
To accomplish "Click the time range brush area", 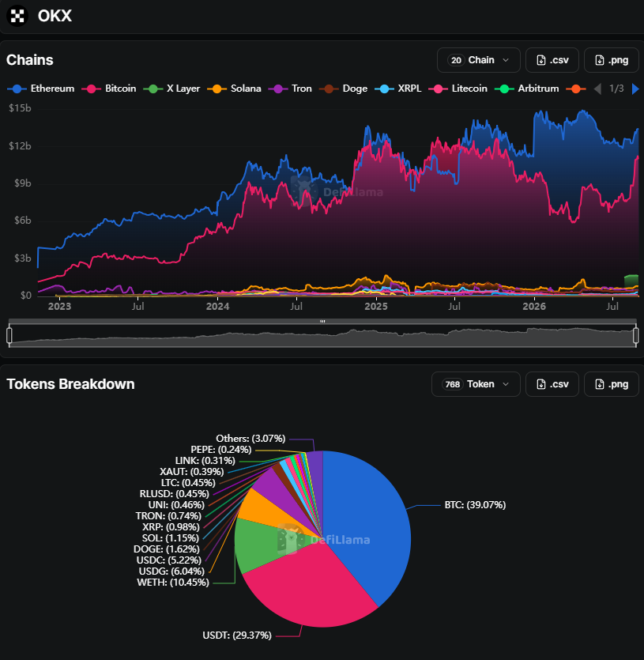I will point(322,335).
